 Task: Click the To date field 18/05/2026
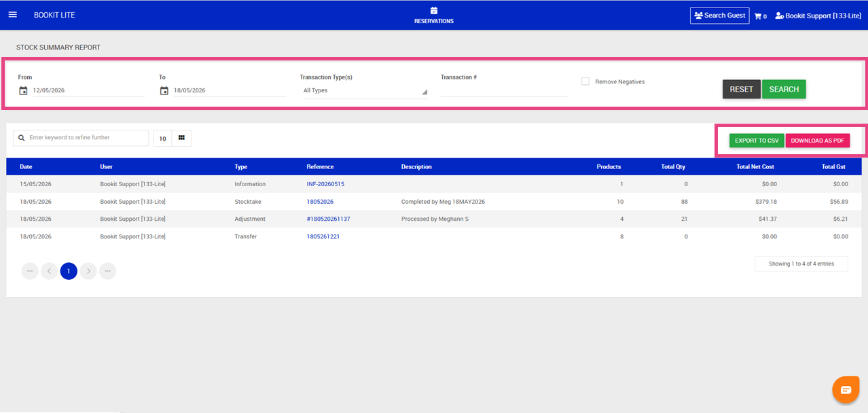[230, 90]
